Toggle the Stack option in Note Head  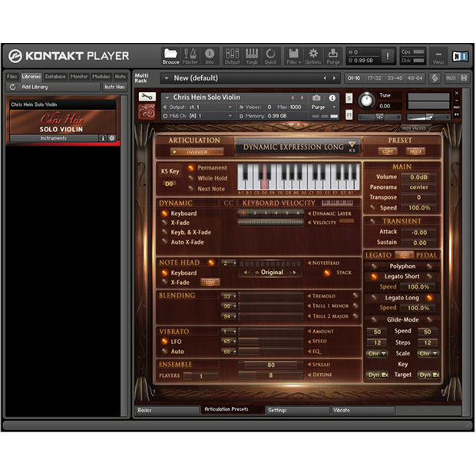326,273
